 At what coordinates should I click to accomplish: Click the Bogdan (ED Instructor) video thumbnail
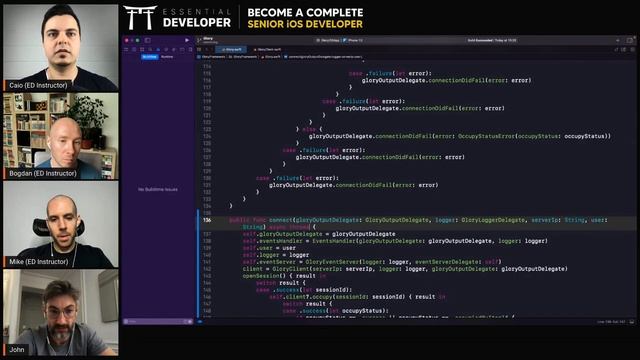tap(61, 136)
